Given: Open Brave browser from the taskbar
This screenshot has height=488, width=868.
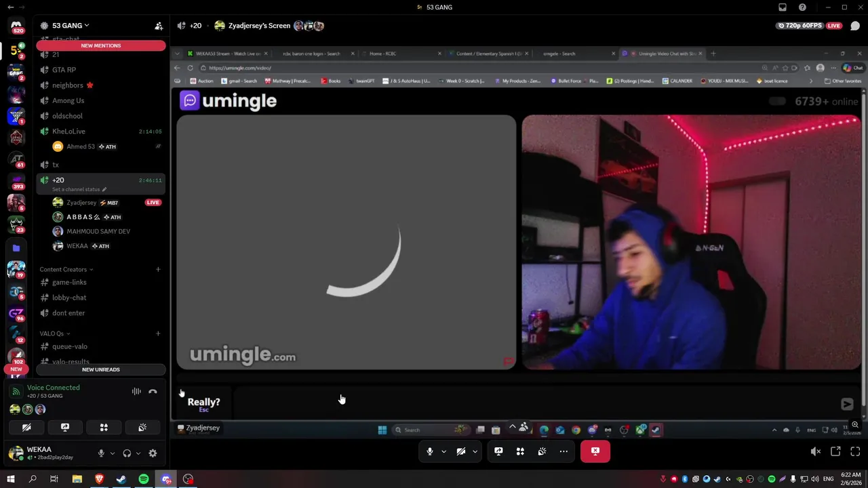Looking at the screenshot, I should click(x=100, y=479).
